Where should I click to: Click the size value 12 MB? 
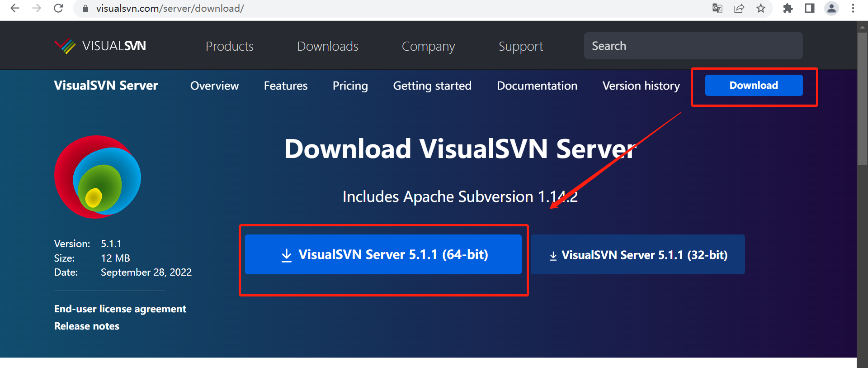click(x=115, y=258)
